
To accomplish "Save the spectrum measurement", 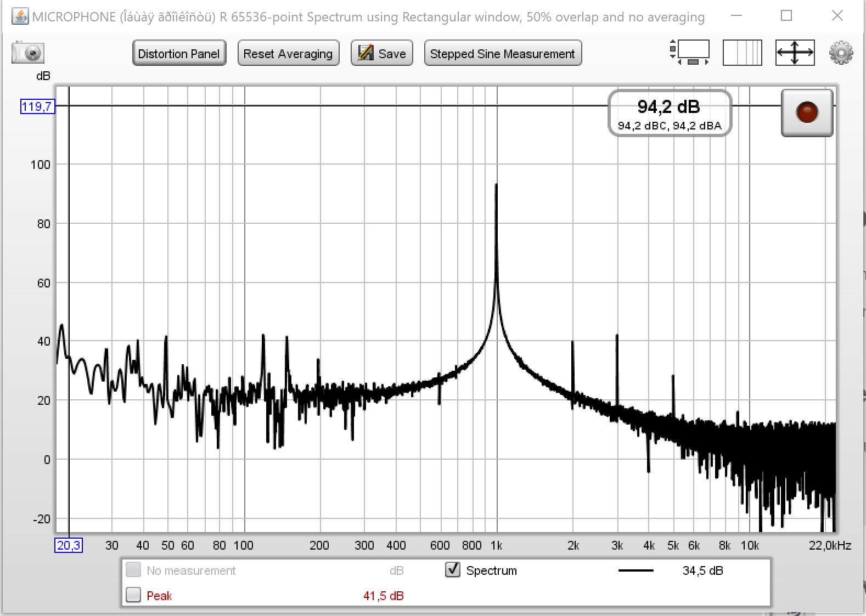I will click(382, 53).
